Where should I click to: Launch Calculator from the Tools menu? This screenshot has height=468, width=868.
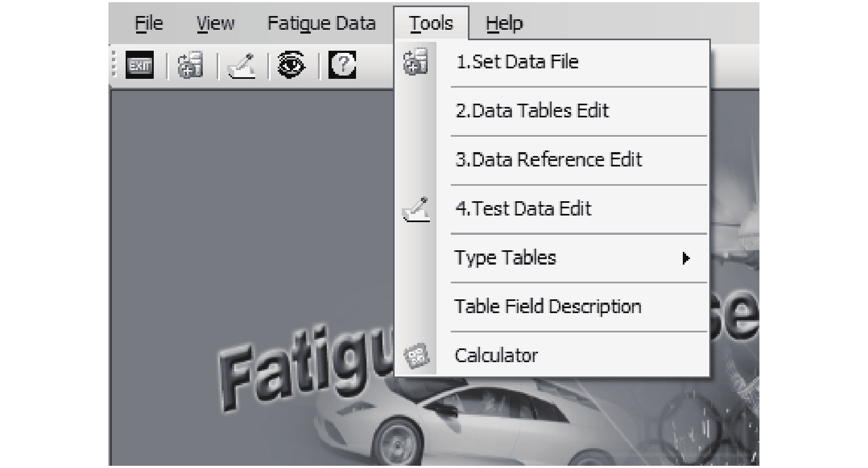click(x=495, y=356)
